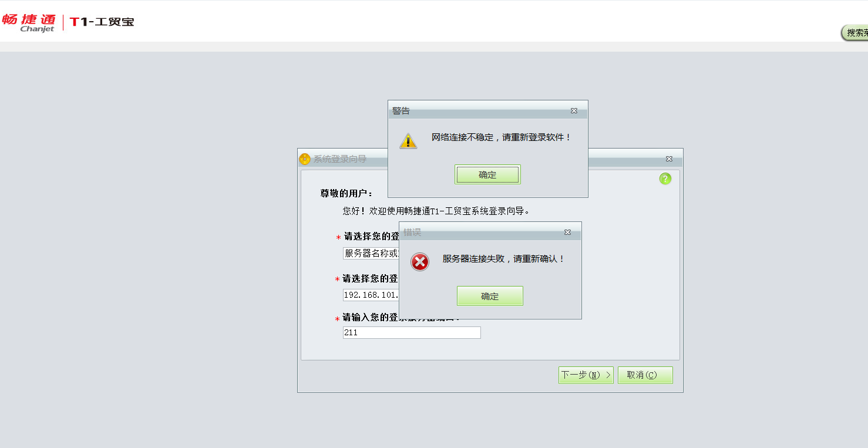Viewport: 868px width, 448px height.
Task: Click the Chanjet 畅捷通 logo
Action: coord(29,23)
